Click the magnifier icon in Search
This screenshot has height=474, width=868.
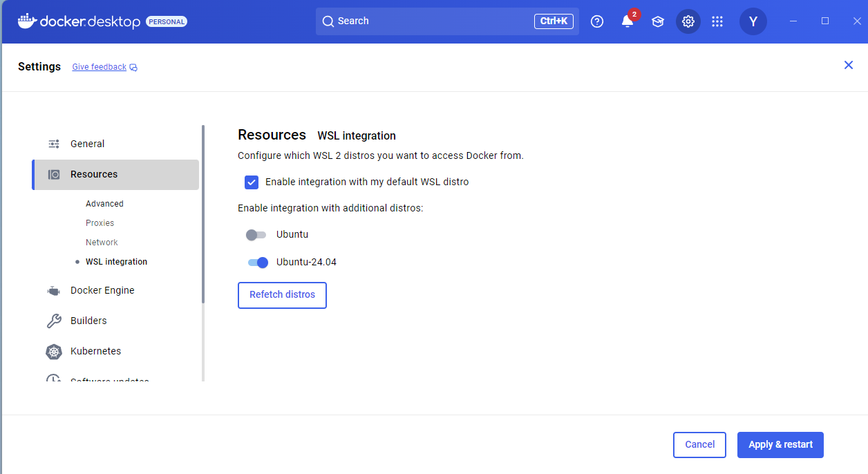328,21
